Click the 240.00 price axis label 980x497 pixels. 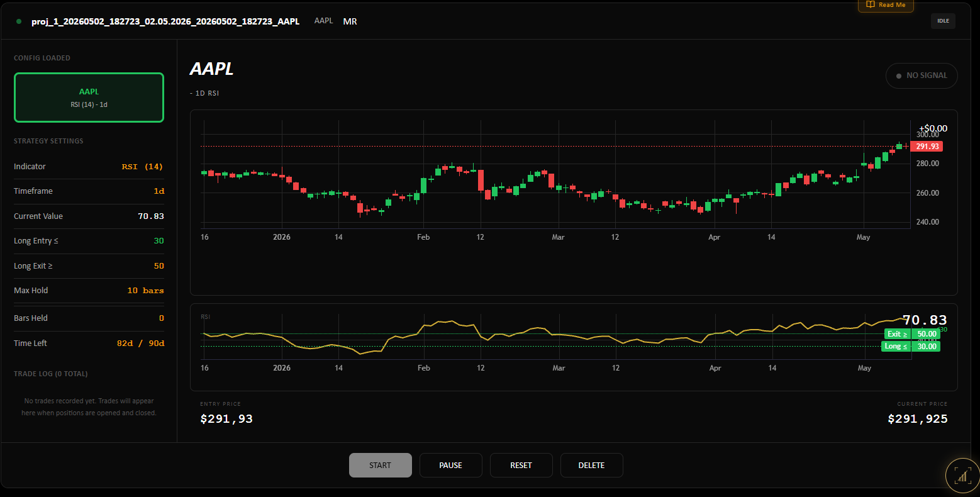927,222
